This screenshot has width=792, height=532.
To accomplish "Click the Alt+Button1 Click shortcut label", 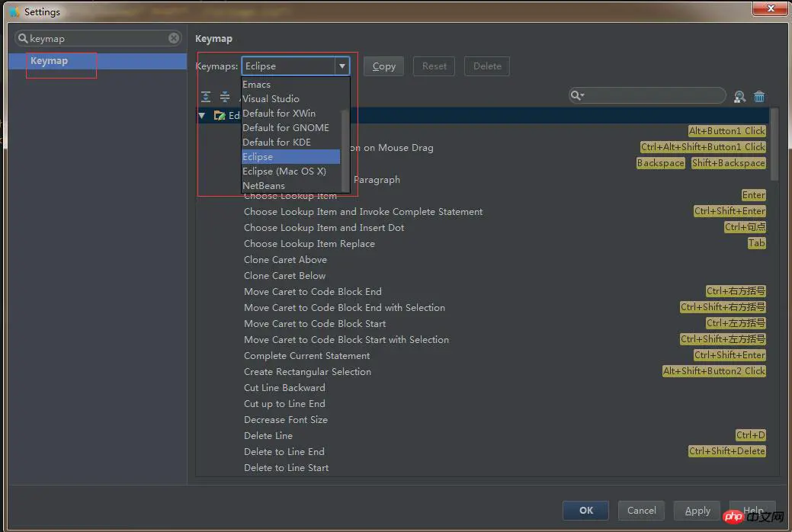I will click(727, 131).
